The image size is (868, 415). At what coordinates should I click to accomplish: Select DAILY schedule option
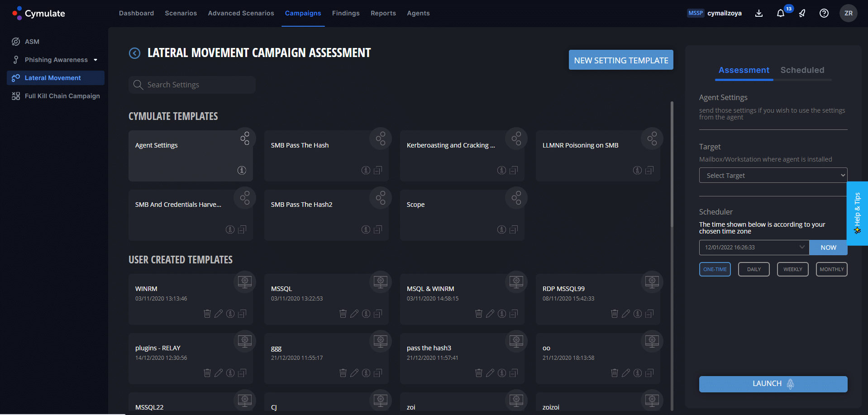[754, 269]
